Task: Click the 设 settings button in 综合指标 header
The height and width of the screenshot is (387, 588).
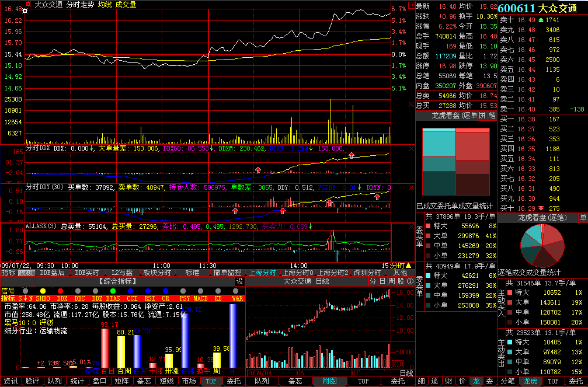Action: click(x=240, y=281)
